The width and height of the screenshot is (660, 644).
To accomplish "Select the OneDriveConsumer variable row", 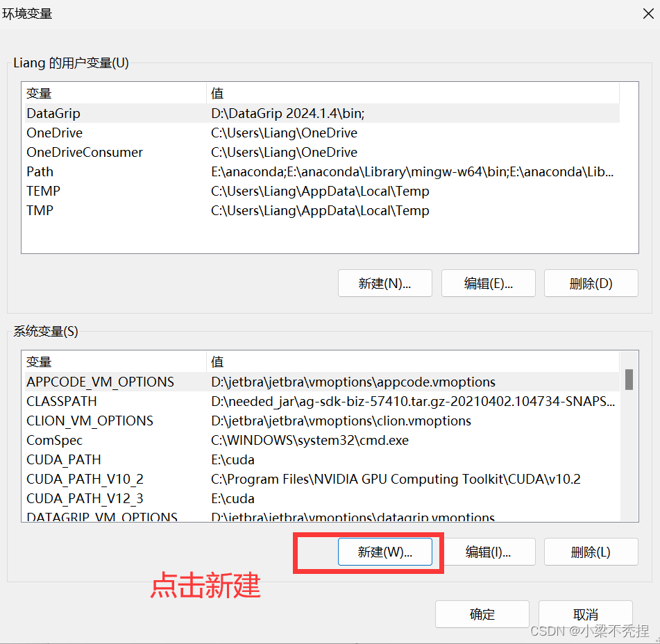I will click(322, 152).
